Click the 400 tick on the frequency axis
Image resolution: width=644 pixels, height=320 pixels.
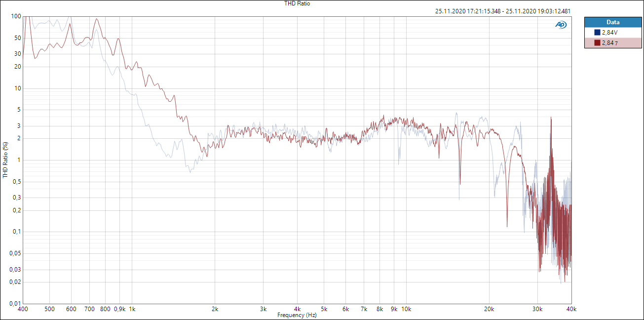pyautogui.click(x=22, y=309)
